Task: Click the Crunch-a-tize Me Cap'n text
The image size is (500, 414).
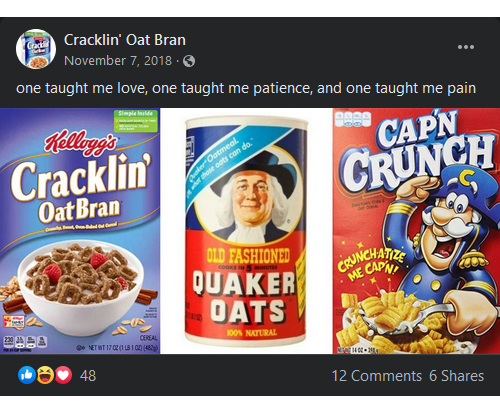Action: pyautogui.click(x=372, y=265)
